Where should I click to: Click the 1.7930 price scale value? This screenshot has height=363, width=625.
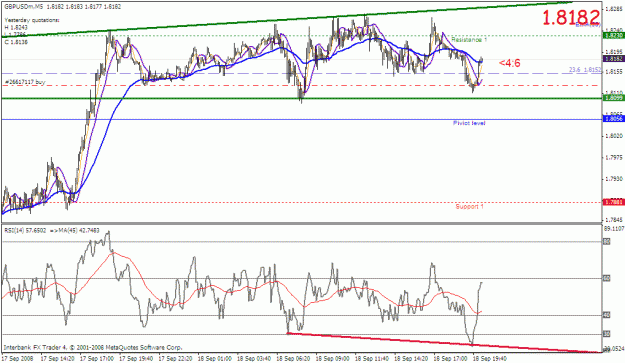point(614,179)
